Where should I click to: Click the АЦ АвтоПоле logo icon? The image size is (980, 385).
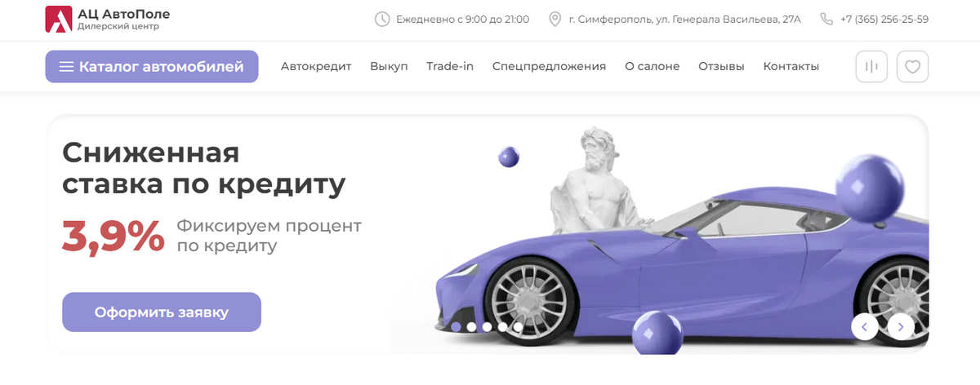(59, 19)
